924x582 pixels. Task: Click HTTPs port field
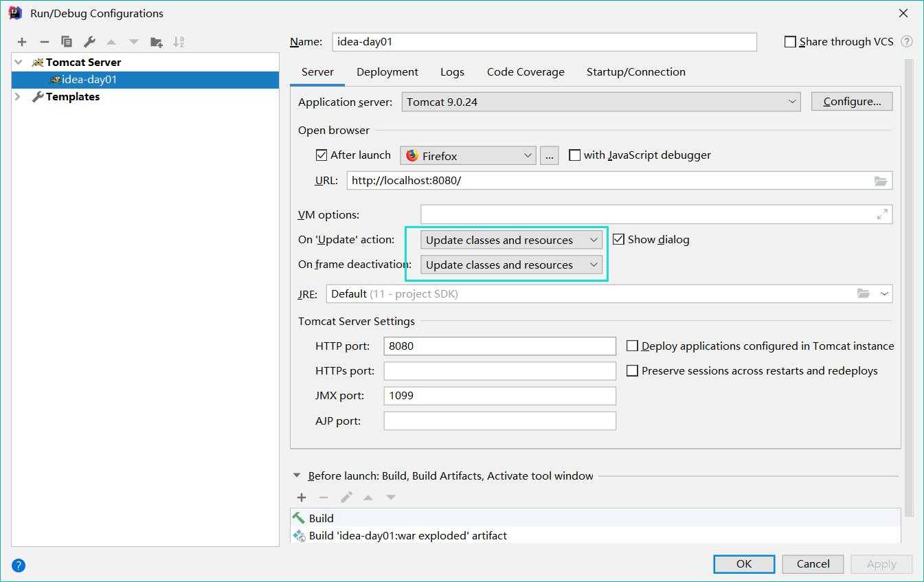(x=499, y=371)
